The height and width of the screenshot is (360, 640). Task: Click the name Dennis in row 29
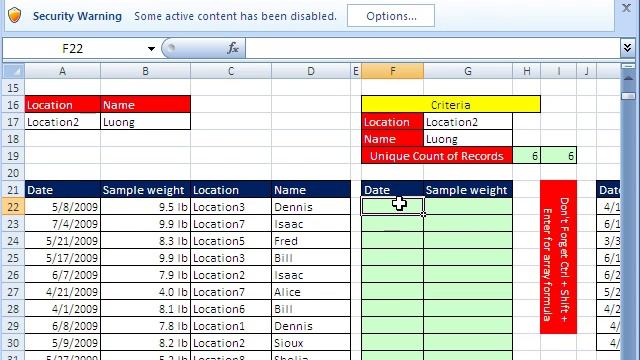pos(311,326)
